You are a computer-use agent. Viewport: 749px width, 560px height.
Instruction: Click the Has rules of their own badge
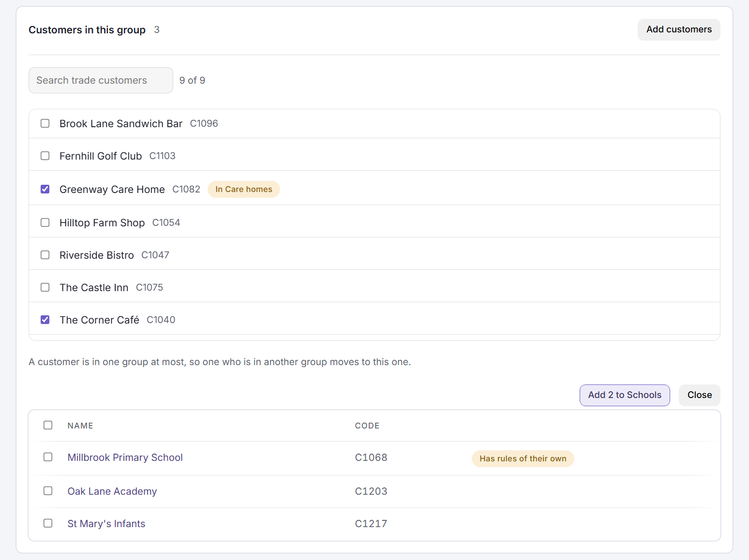tap(523, 458)
